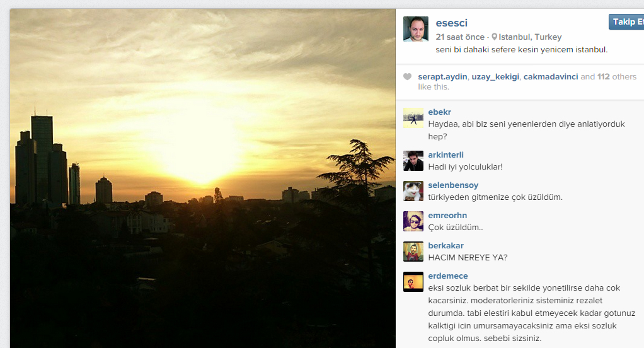Open the esesci username link
Screen dimensions: 644x348
[x=451, y=23]
